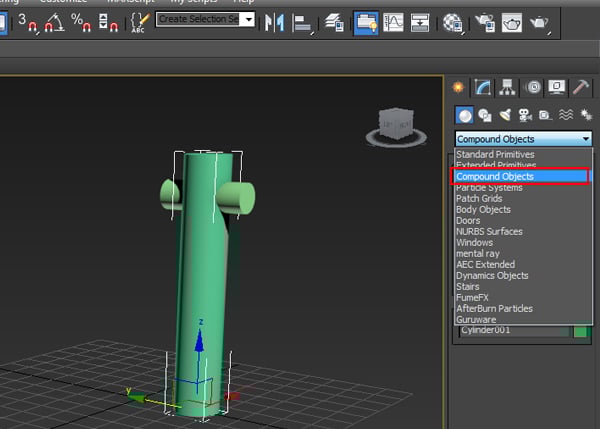Click the Mirror tool icon
Screen dimensions: 600x429
point(274,23)
